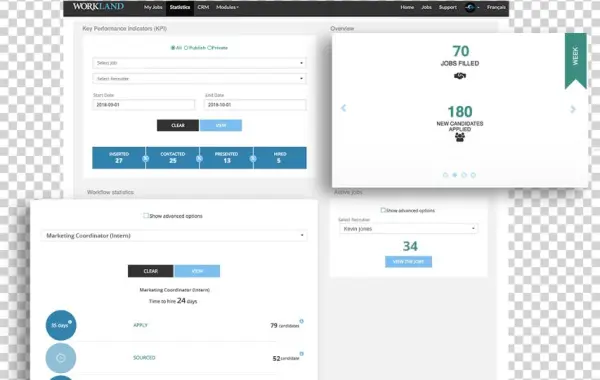Click the Start Date field
The height and width of the screenshot is (380, 600).
143,104
